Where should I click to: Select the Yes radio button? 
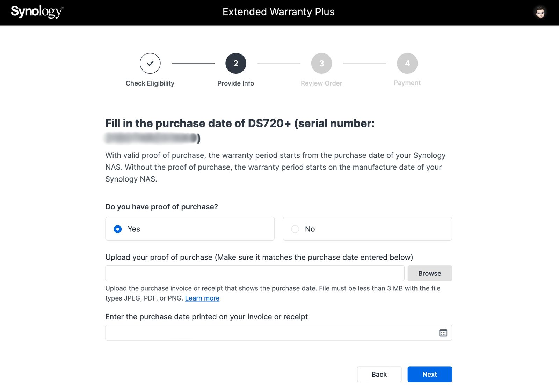pyautogui.click(x=118, y=229)
